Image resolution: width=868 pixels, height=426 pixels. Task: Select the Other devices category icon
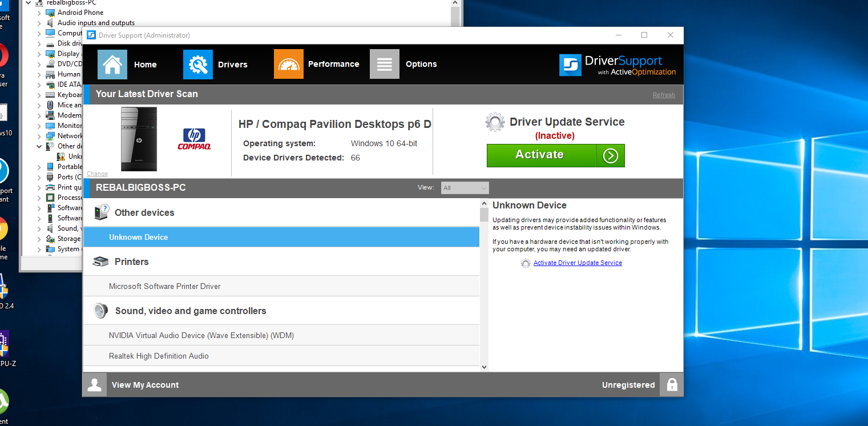101,211
